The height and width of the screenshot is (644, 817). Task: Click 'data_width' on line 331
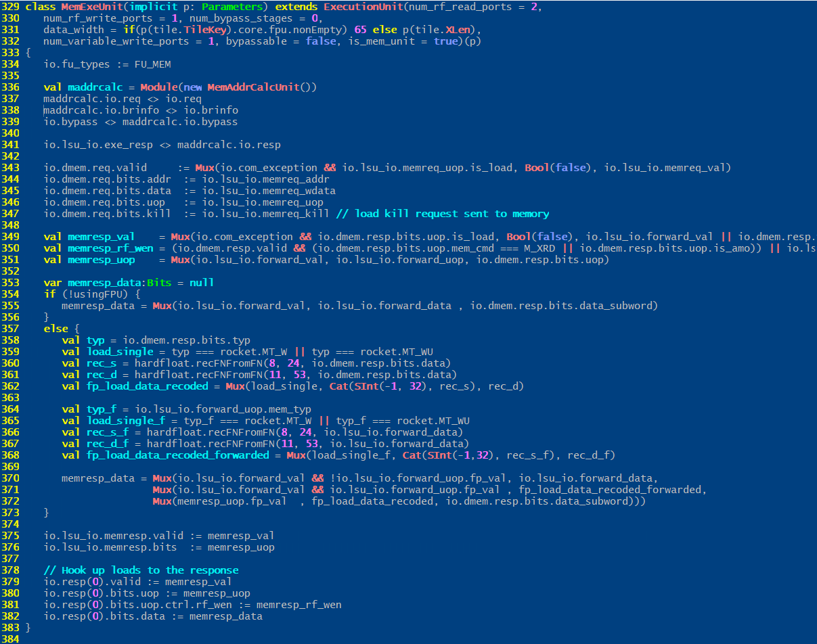pyautogui.click(x=74, y=30)
